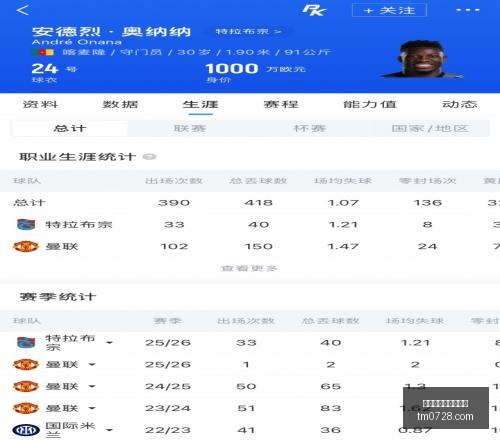Tap 曼联 23/24 conceded value 83
This screenshot has width=500, height=440.
pyautogui.click(x=331, y=408)
